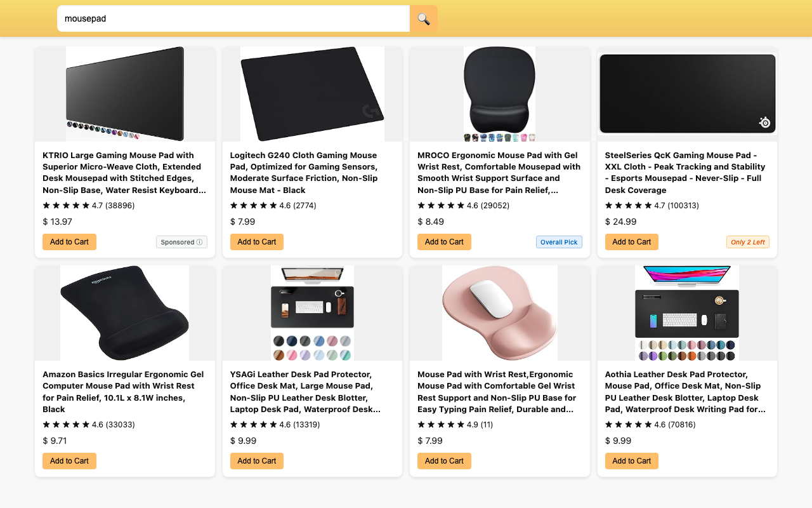Click the mousepad search input field
Screen dimensions: 812x508
(x=233, y=18)
